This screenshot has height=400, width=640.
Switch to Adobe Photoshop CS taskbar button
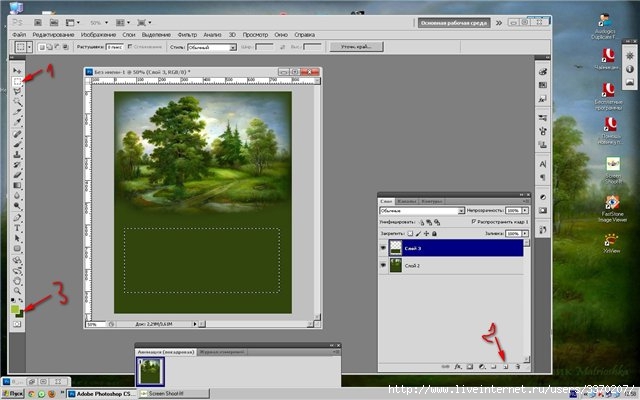click(x=102, y=394)
